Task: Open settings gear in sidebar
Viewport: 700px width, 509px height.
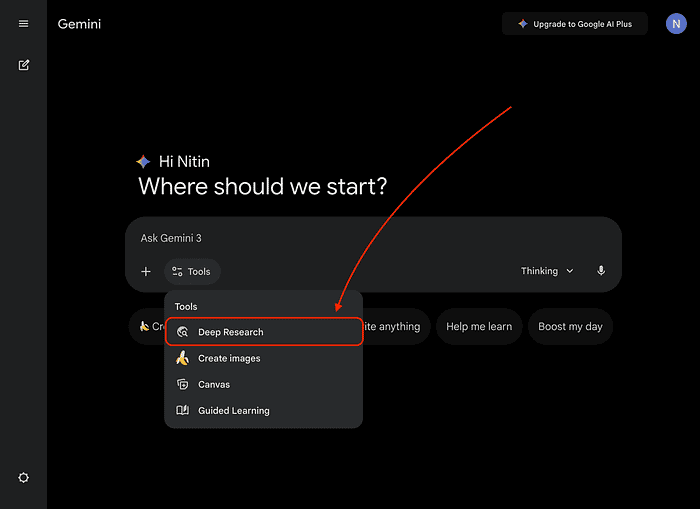Action: [23, 478]
